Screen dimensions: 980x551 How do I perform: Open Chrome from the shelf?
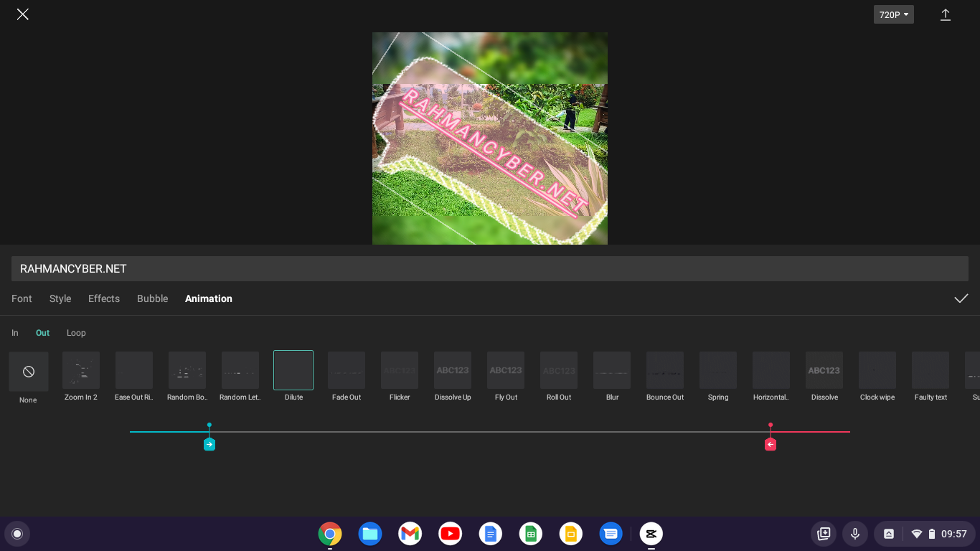330,534
